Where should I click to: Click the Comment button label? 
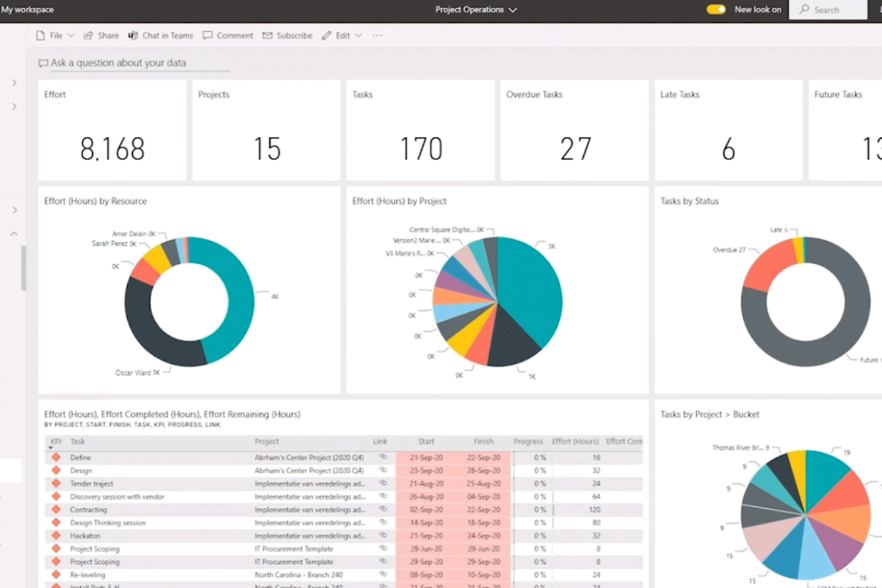point(235,35)
